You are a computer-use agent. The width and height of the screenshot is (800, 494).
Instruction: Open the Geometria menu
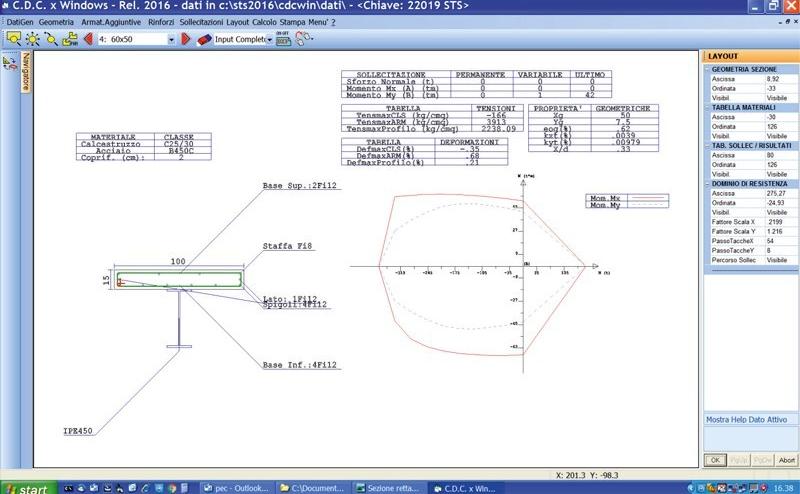[56, 21]
